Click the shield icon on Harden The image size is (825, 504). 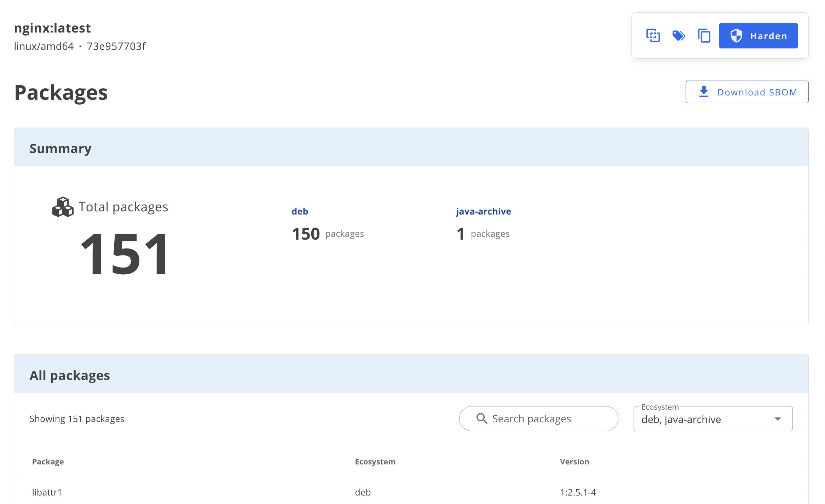[736, 36]
